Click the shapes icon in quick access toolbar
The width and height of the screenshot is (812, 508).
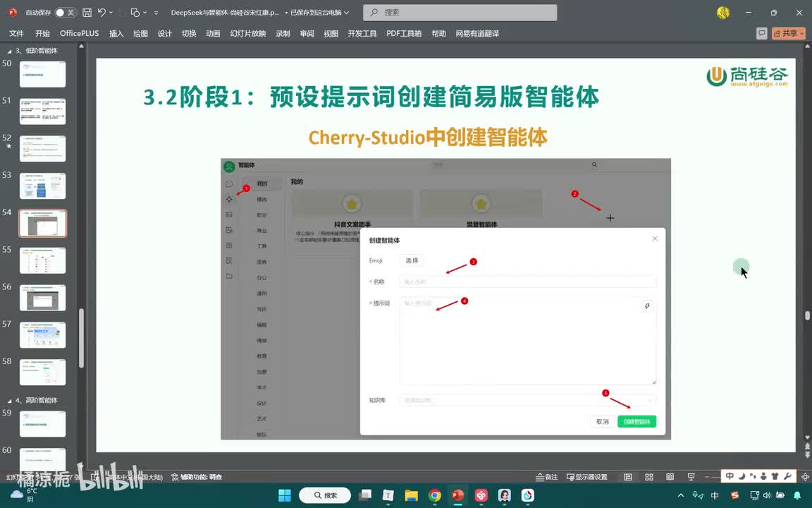point(135,13)
